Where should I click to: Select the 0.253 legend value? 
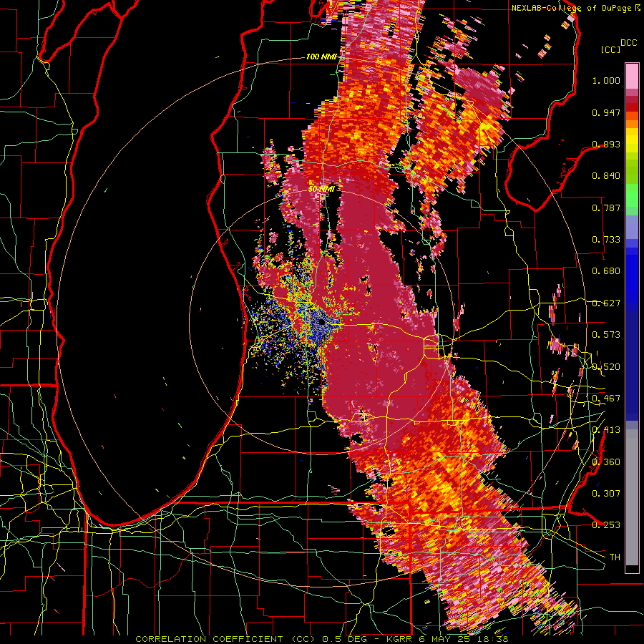[x=606, y=525]
